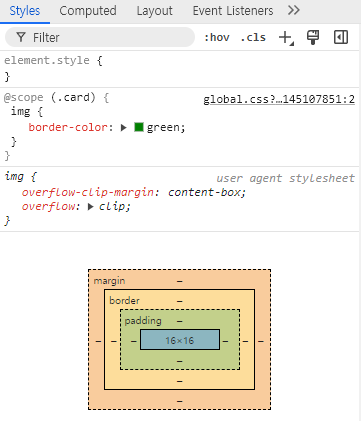This screenshot has width=361, height=421.
Task: Click the img selector in scope rule
Action: click(20, 111)
